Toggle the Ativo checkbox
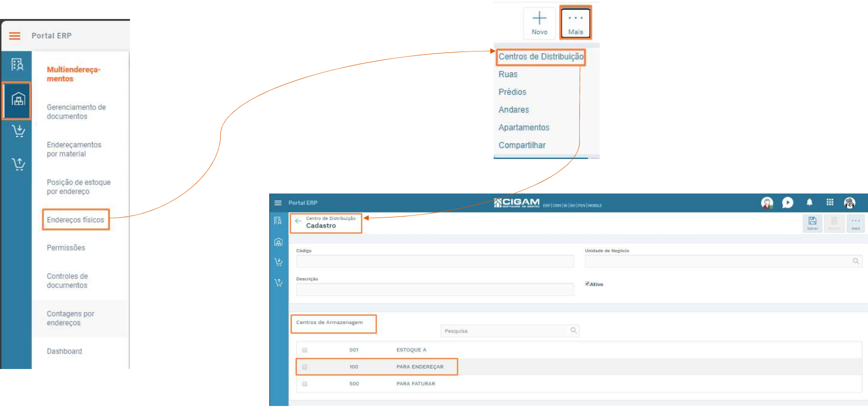This screenshot has height=407, width=868. 587,283
